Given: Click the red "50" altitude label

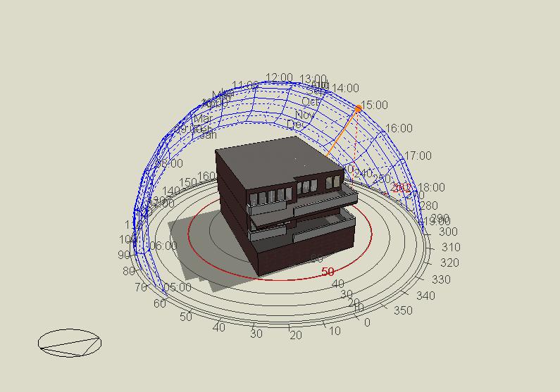Looking at the screenshot, I should pyautogui.click(x=328, y=272).
